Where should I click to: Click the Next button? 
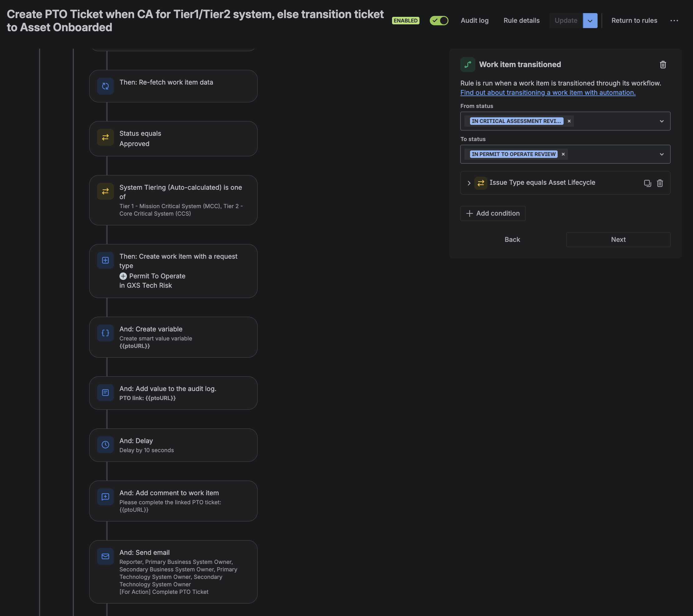click(x=618, y=239)
